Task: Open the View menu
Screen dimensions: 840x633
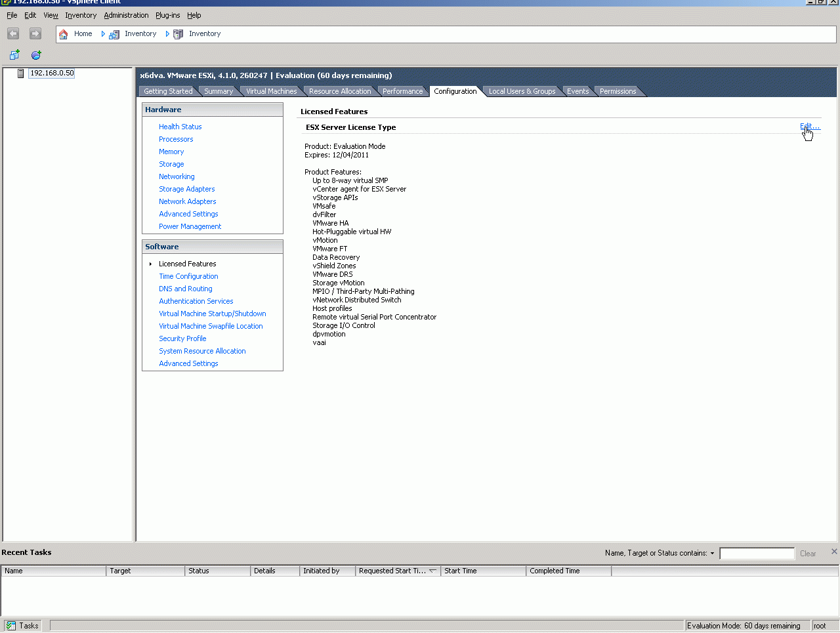Action: pos(51,15)
